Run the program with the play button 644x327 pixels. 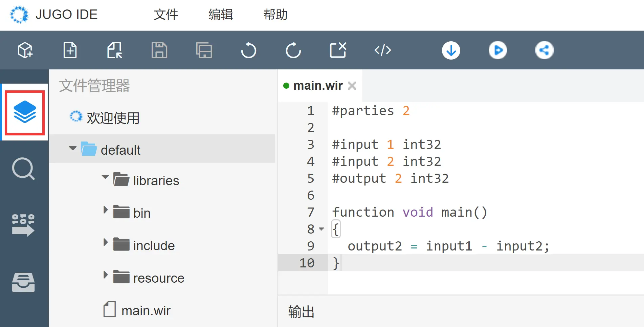click(x=498, y=50)
